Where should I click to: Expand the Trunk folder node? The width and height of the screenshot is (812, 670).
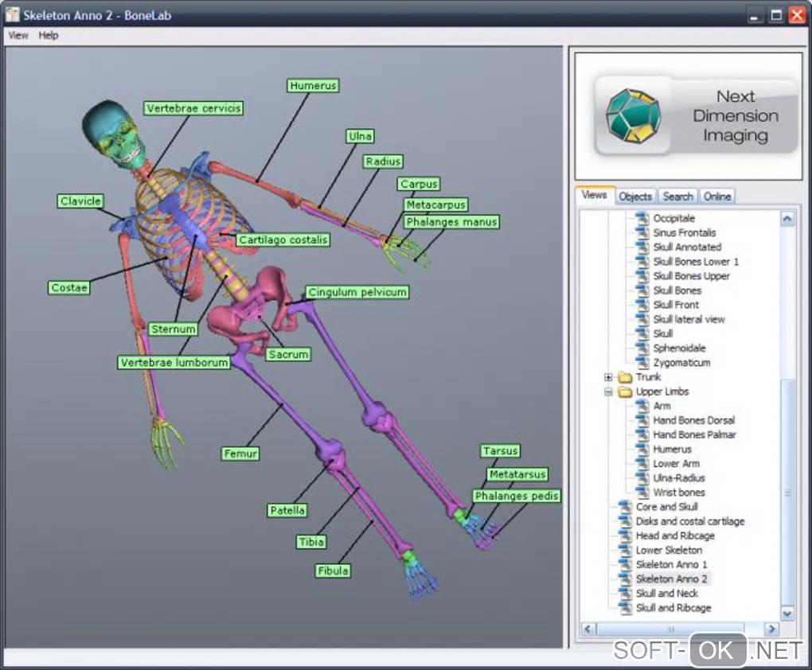(x=609, y=377)
